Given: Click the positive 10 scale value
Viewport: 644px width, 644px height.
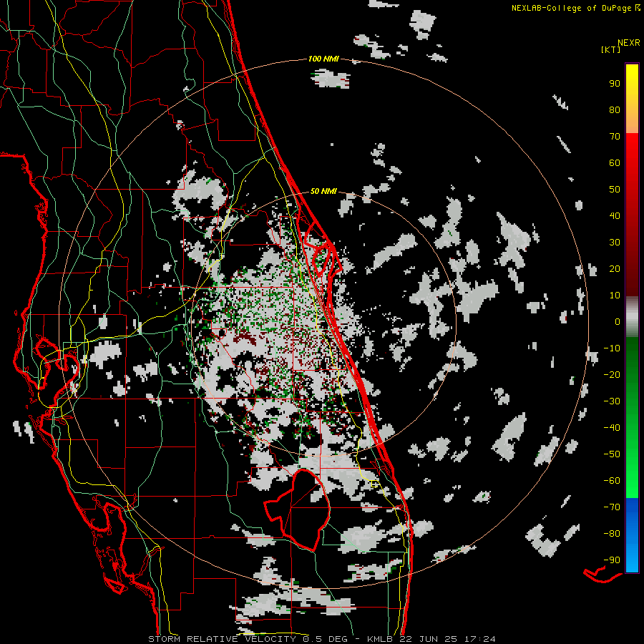Looking at the screenshot, I should click(615, 296).
